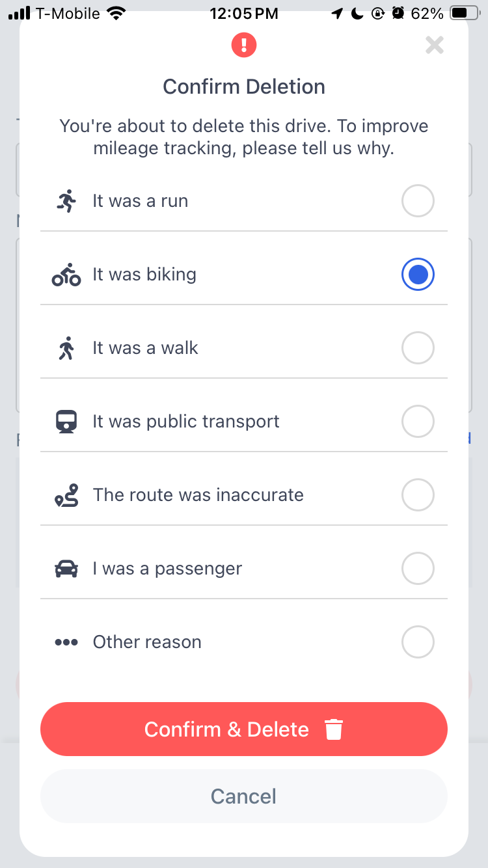Tap the car passenger icon
The width and height of the screenshot is (488, 868).
(66, 569)
